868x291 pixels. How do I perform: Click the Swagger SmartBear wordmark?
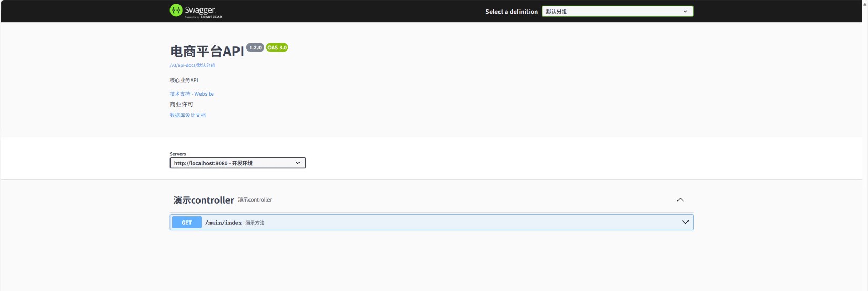click(x=203, y=11)
